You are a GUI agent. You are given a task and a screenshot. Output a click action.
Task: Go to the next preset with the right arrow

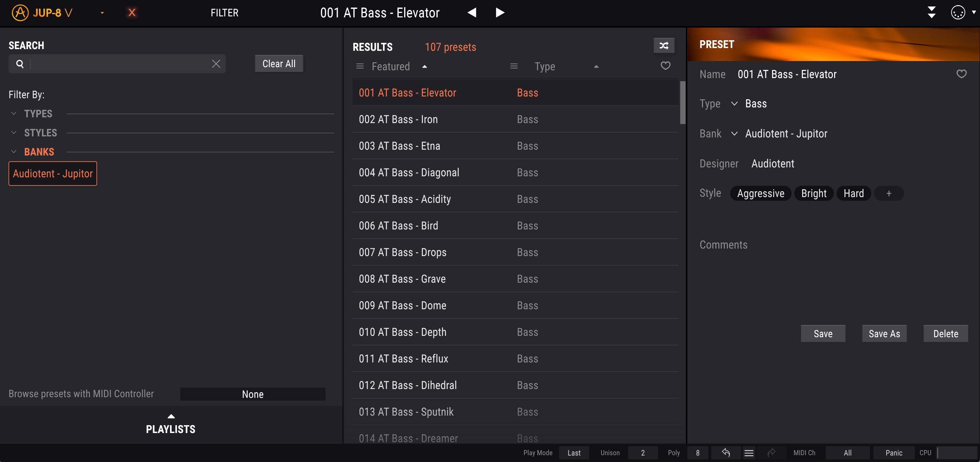500,13
